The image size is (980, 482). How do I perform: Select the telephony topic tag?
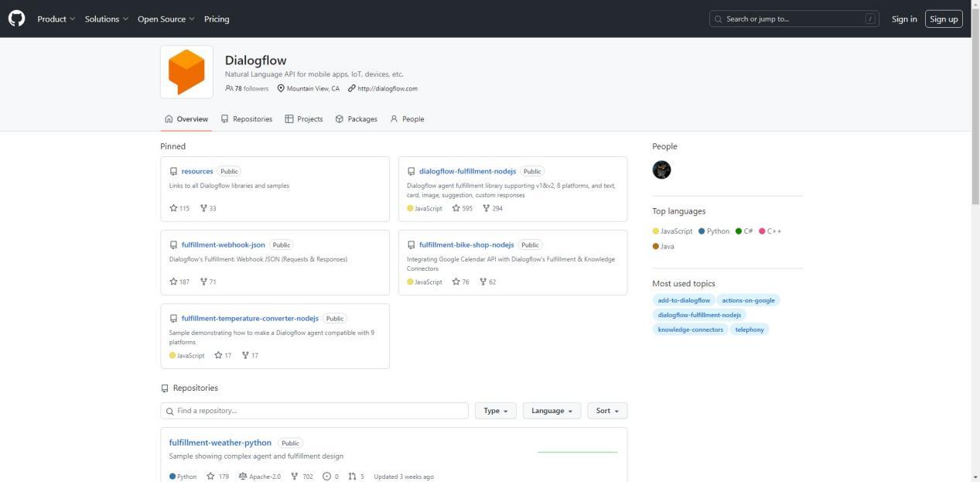[750, 330]
